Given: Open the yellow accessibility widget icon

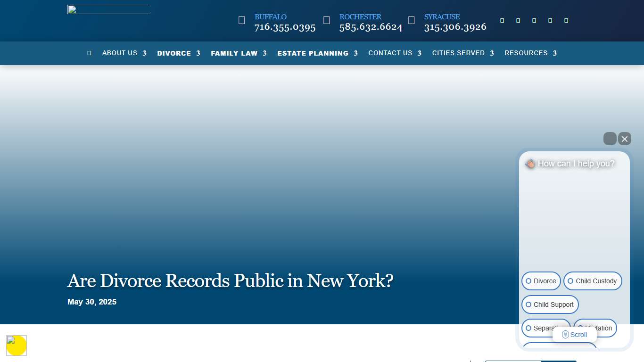Looking at the screenshot, I should (x=17, y=346).
